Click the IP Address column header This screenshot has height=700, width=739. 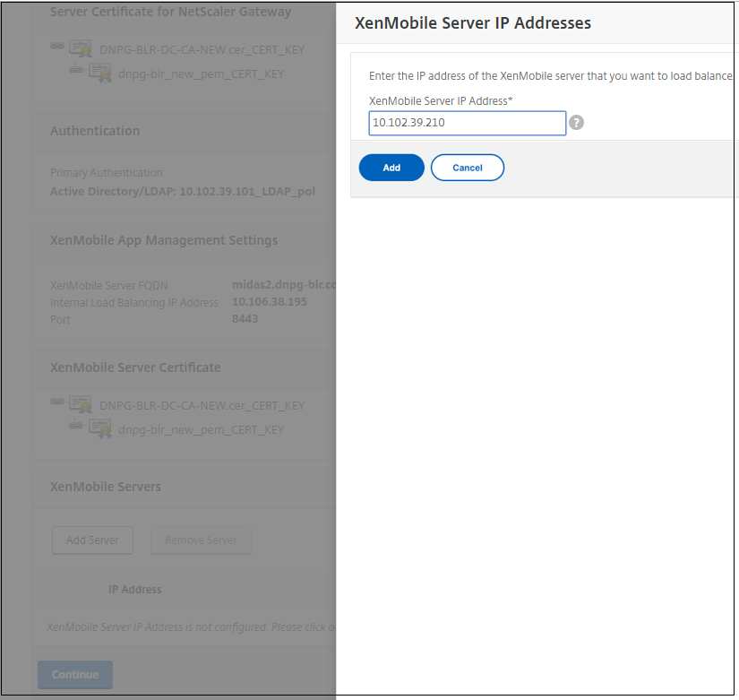[x=134, y=590]
